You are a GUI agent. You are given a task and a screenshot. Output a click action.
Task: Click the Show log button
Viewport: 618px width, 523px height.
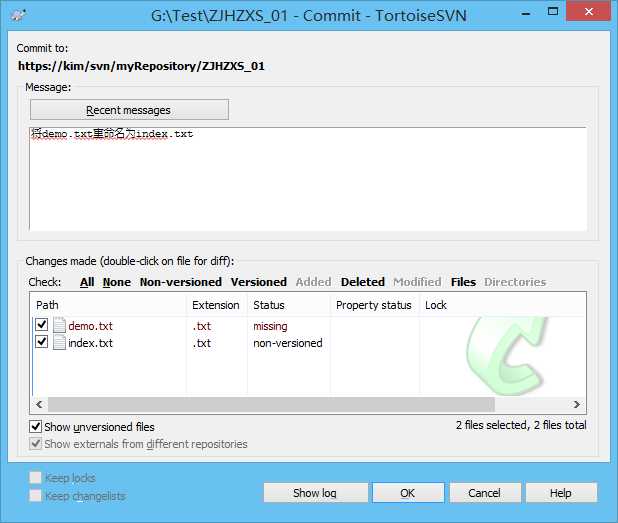(x=315, y=493)
